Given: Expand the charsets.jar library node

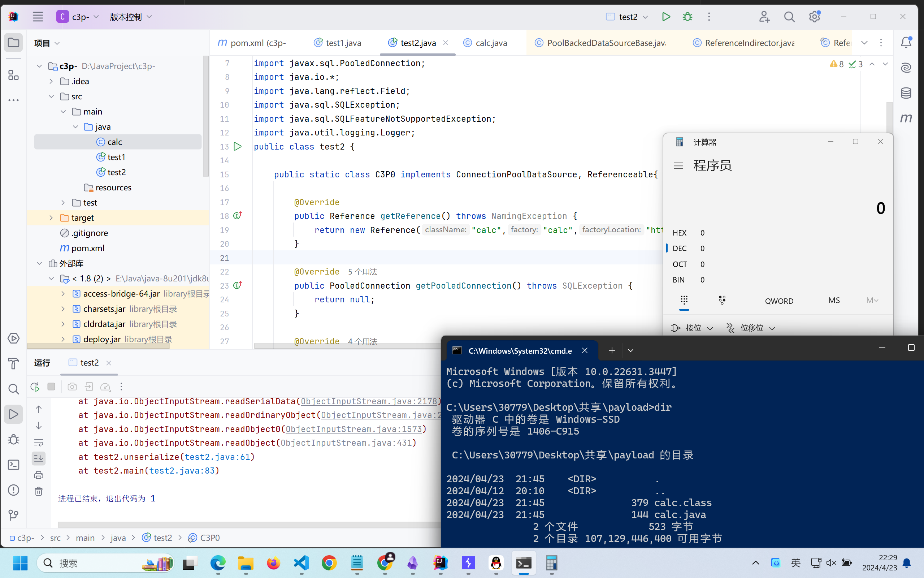Looking at the screenshot, I should coord(64,309).
